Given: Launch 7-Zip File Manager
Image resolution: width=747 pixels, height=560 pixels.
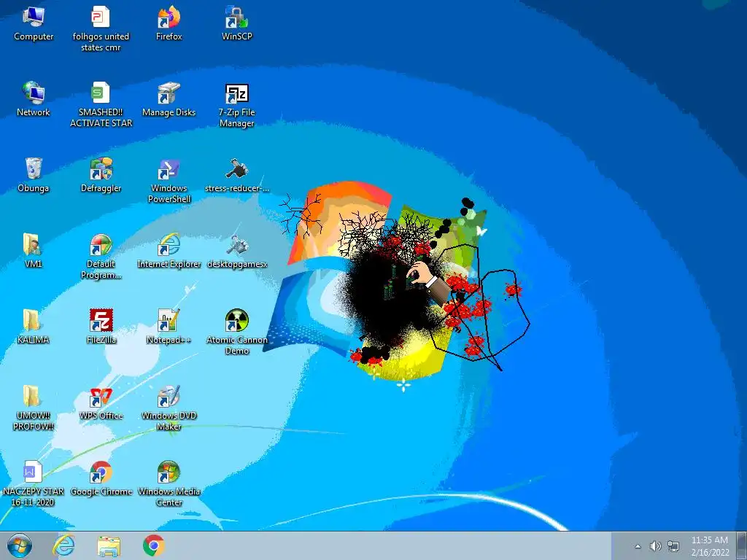Looking at the screenshot, I should 237,105.
